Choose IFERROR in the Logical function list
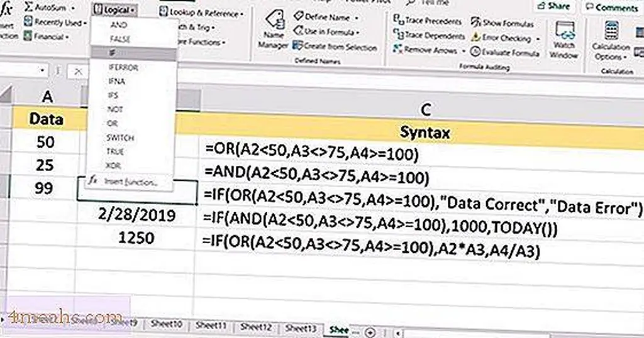This screenshot has height=338, width=644. pyautogui.click(x=123, y=67)
